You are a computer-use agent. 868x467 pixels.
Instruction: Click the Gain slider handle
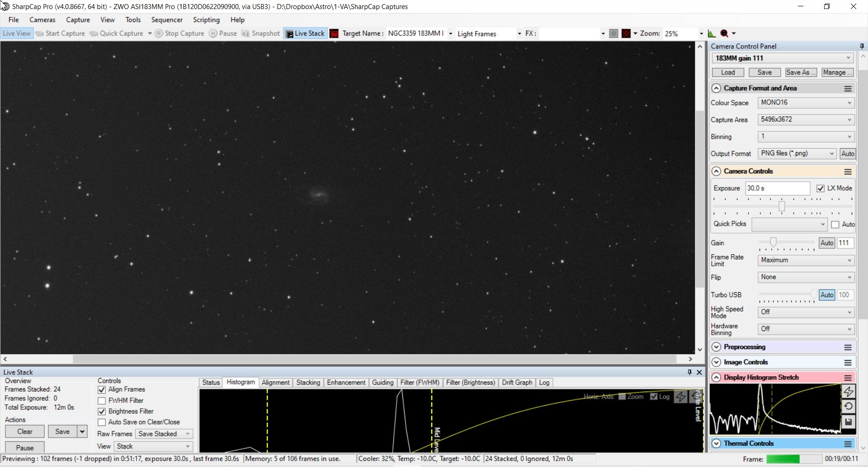point(773,243)
